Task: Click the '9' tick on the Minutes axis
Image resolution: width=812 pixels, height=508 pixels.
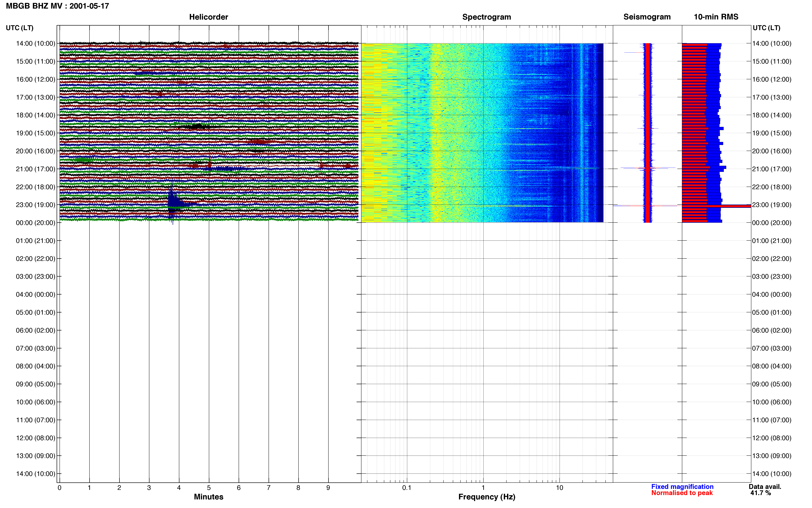Action: coord(328,487)
